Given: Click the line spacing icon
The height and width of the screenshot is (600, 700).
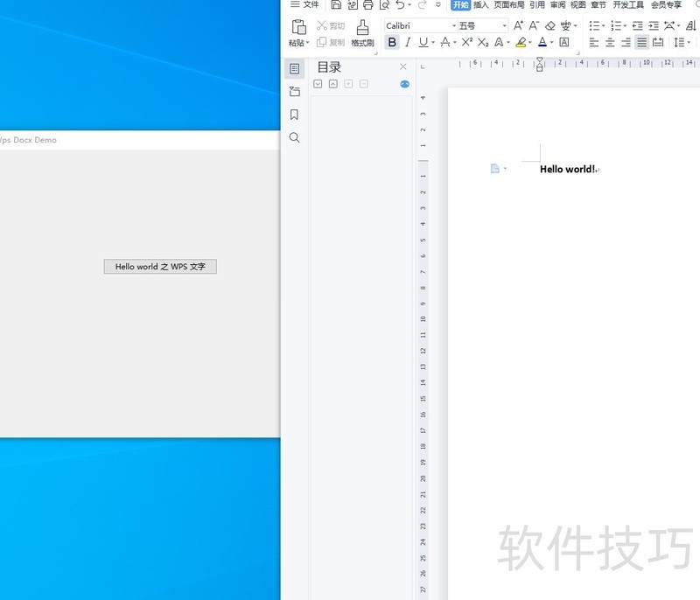Looking at the screenshot, I should (x=679, y=42).
